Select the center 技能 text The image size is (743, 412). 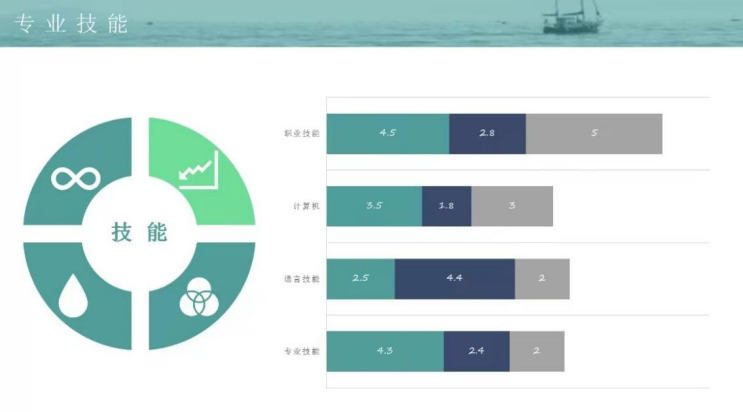click(x=140, y=233)
